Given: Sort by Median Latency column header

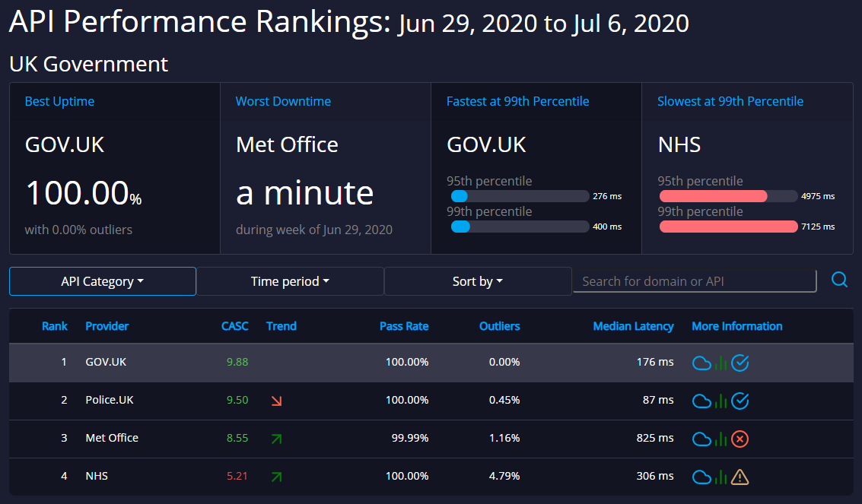Looking at the screenshot, I should click(633, 326).
